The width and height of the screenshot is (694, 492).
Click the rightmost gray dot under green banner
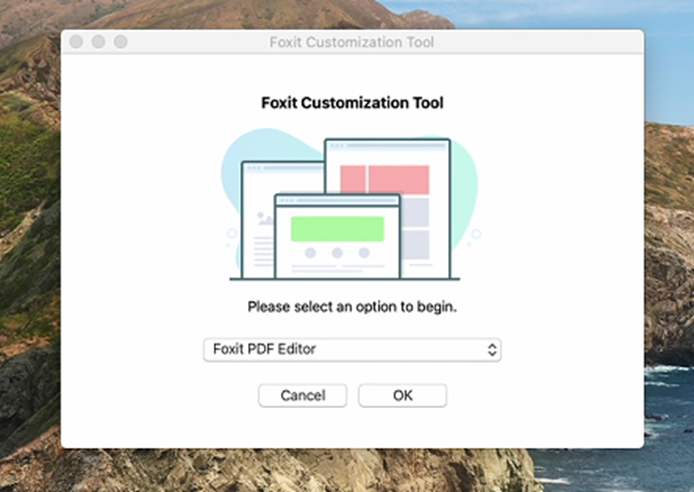363,253
